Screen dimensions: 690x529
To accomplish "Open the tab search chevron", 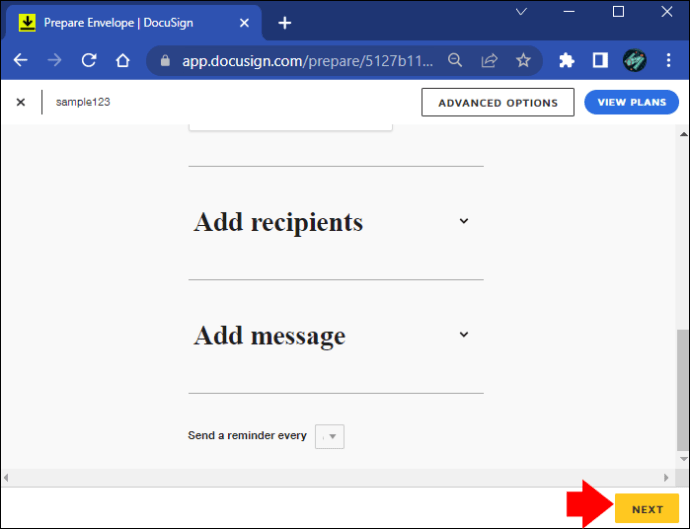I will (x=521, y=12).
